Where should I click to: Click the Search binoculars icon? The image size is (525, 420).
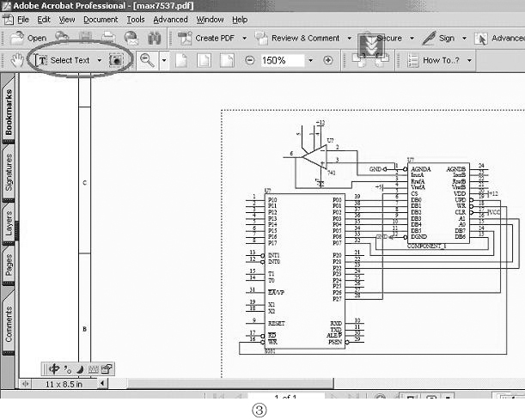coord(155,38)
